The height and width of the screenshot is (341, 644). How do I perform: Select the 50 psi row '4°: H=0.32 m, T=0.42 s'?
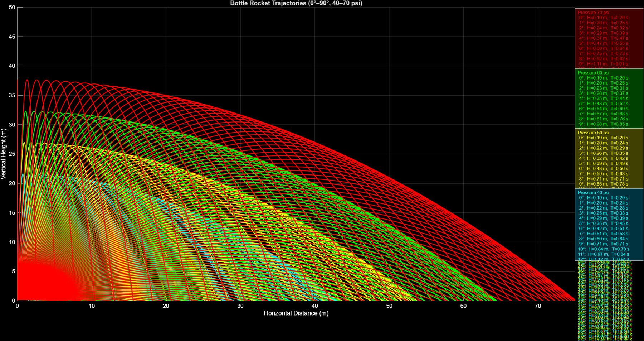(604, 158)
